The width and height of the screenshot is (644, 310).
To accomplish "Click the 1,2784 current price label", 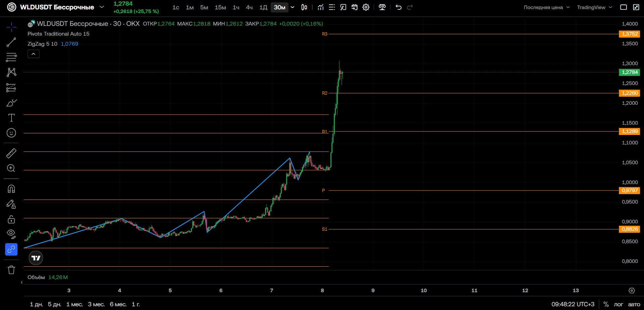I will point(630,72).
